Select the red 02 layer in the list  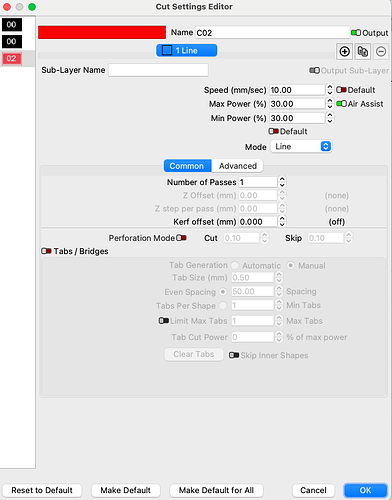[x=12, y=59]
